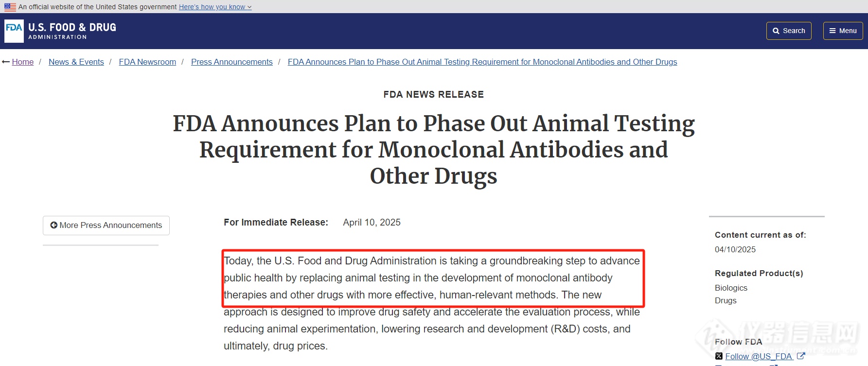
Task: Open the Menu button in header
Action: coord(843,31)
